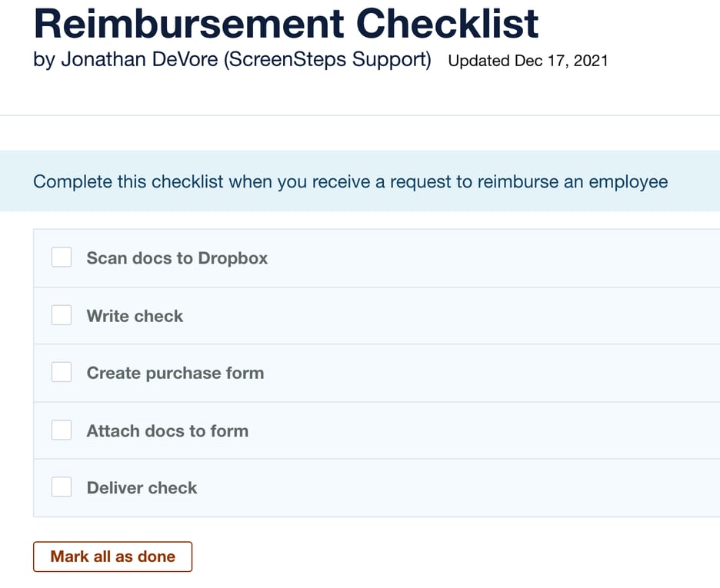Click the blue instruction banner text
The image size is (720, 588).
tap(350, 182)
